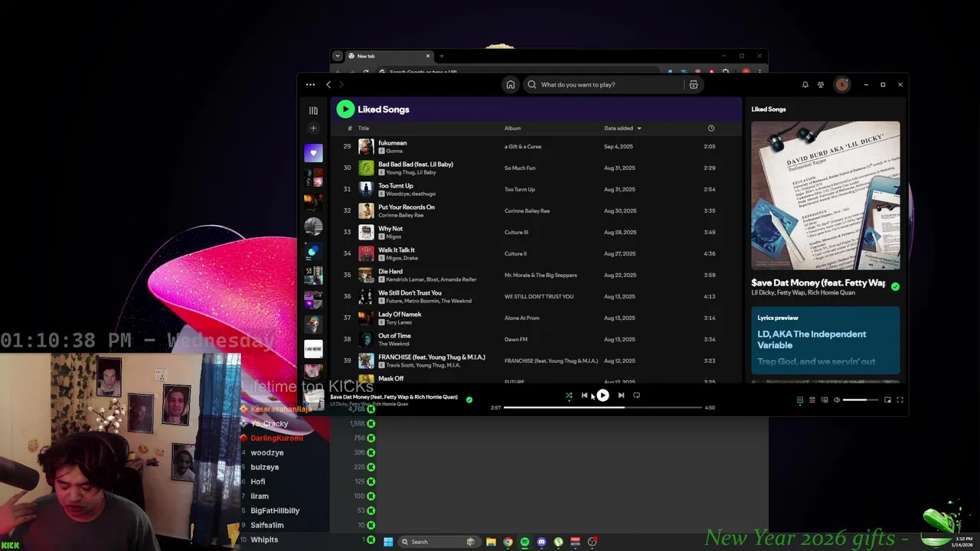Click the play/pause button in player bar
The width and height of the screenshot is (980, 551).
[603, 396]
